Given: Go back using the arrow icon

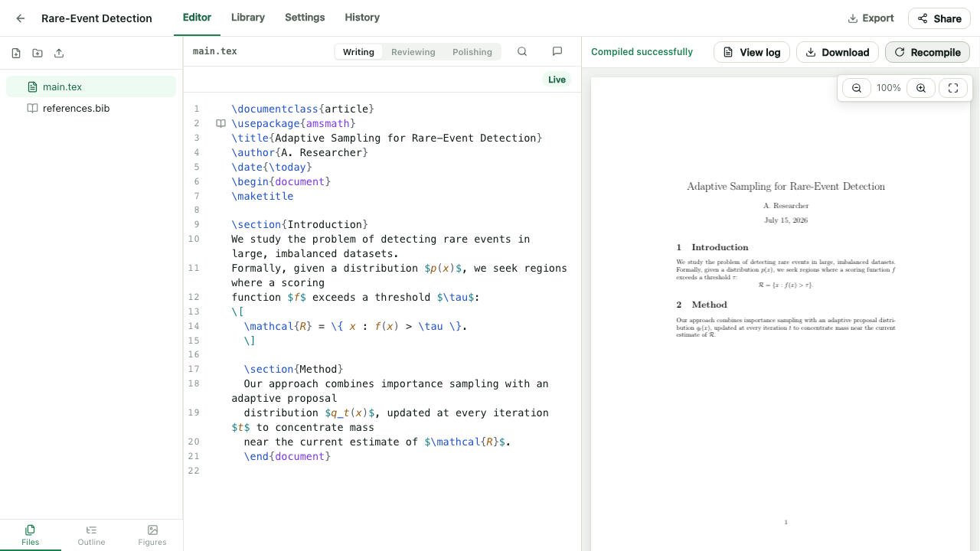Looking at the screenshot, I should coord(21,18).
